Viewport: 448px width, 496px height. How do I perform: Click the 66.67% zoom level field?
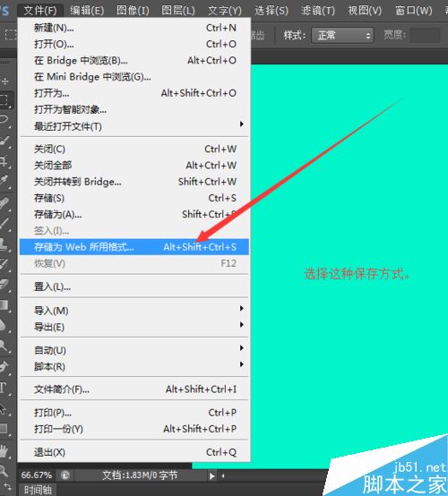click(x=37, y=475)
